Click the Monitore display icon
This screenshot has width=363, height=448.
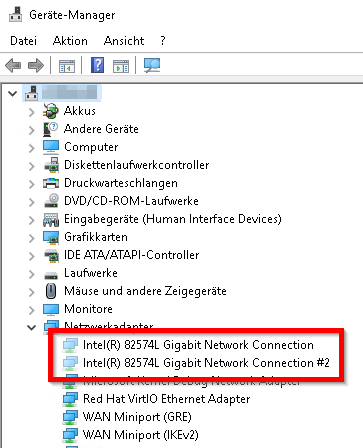(x=51, y=309)
